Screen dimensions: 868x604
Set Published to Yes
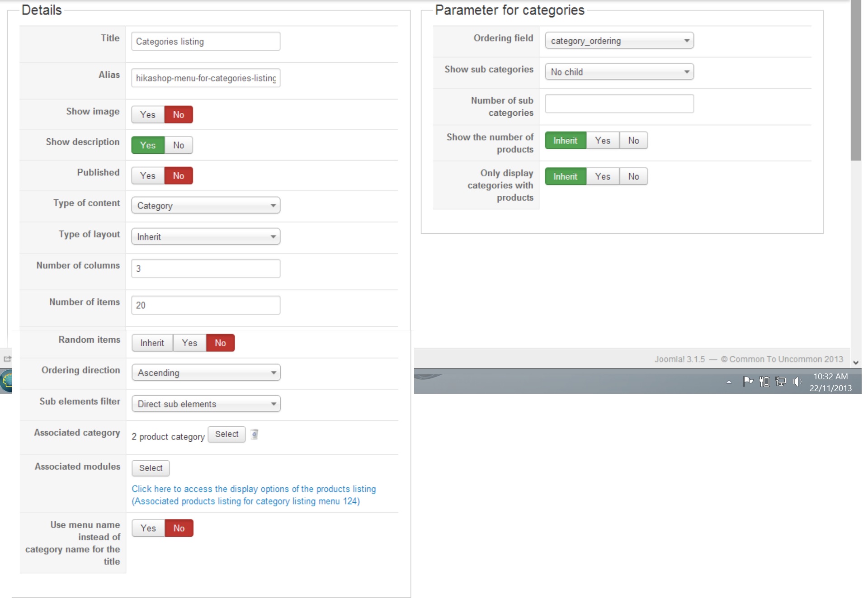(x=148, y=176)
